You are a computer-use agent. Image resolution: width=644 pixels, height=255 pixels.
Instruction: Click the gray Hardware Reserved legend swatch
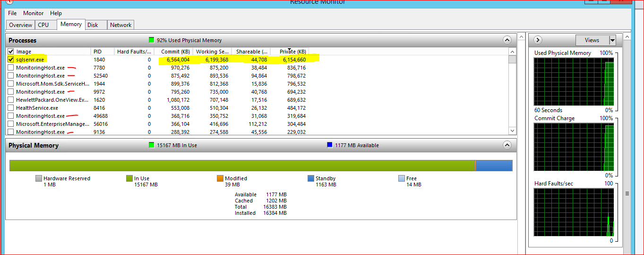38,178
